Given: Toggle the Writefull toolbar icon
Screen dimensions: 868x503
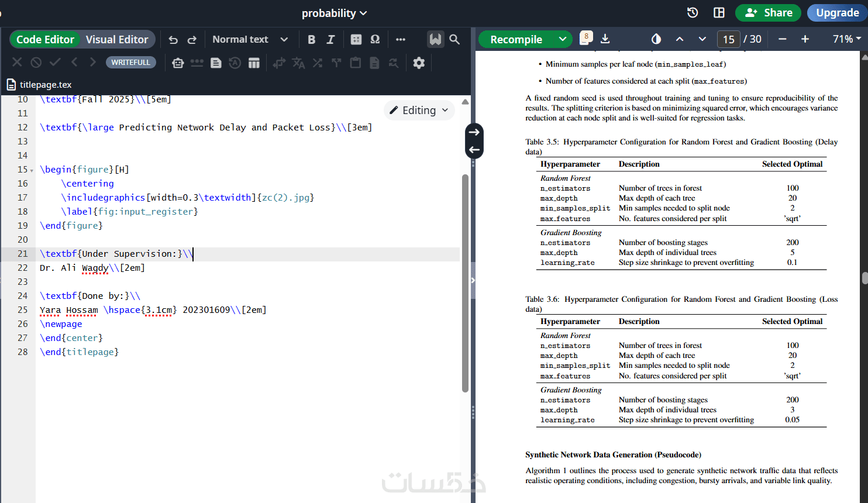Looking at the screenshot, I should pos(435,39).
